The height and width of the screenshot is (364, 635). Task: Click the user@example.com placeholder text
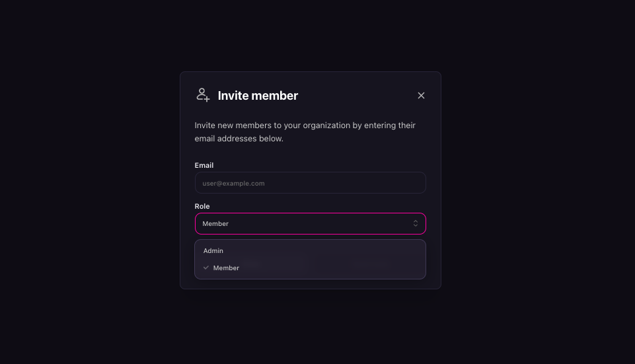pos(234,183)
